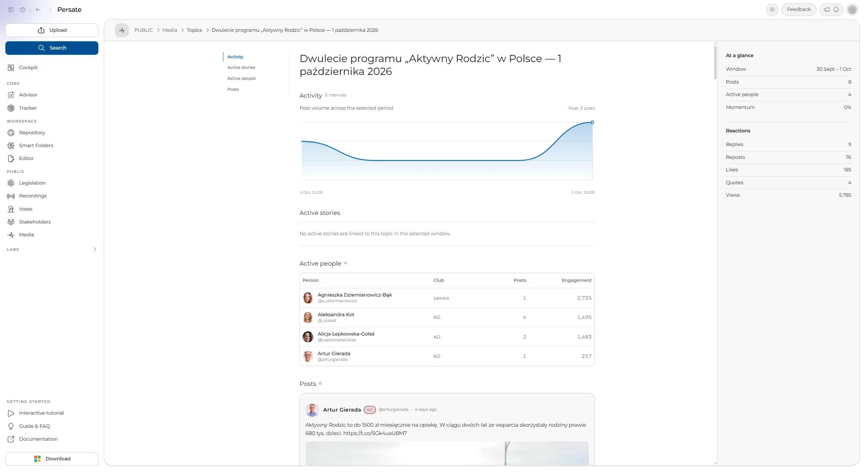Open Guide & FAQ

point(52,426)
